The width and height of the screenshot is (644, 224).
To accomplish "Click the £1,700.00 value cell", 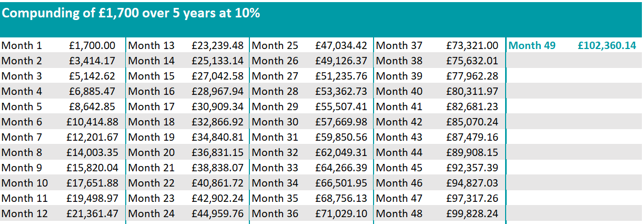I will click(92, 45).
